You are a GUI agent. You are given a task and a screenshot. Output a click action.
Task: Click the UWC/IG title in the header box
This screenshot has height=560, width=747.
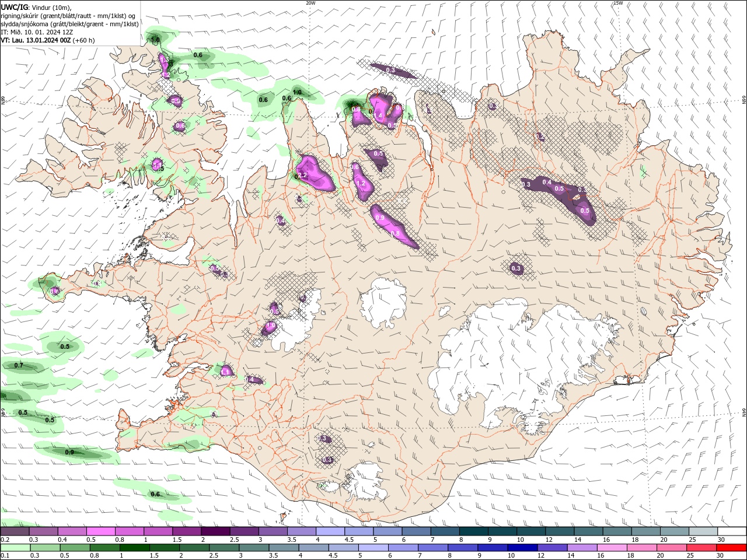pos(14,6)
